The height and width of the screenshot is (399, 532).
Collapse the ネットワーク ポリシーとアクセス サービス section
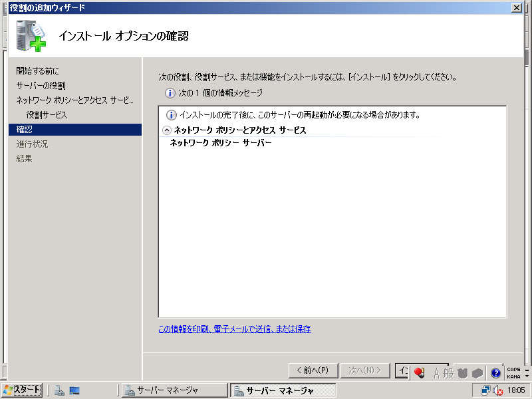(x=166, y=130)
